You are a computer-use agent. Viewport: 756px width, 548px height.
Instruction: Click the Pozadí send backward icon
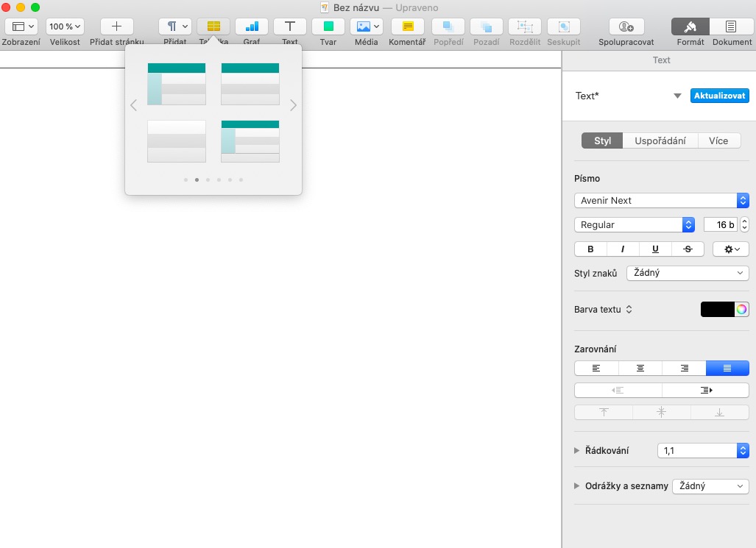coord(487,26)
